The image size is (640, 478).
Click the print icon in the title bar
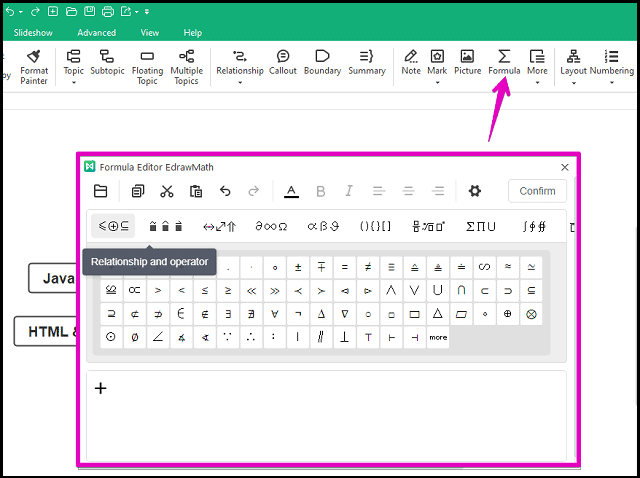(x=108, y=11)
